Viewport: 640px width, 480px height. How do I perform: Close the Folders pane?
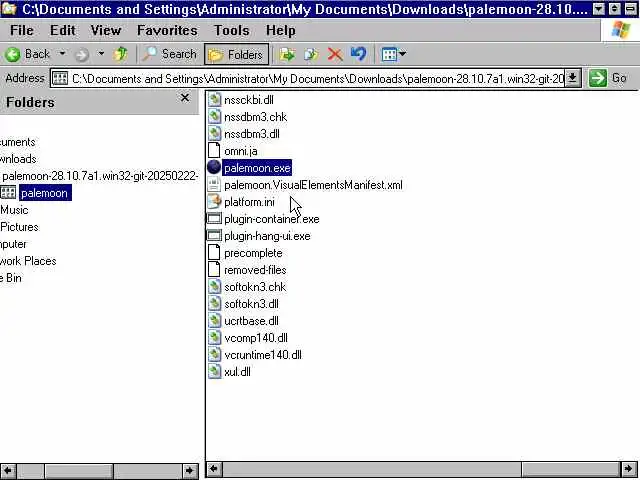(x=185, y=98)
